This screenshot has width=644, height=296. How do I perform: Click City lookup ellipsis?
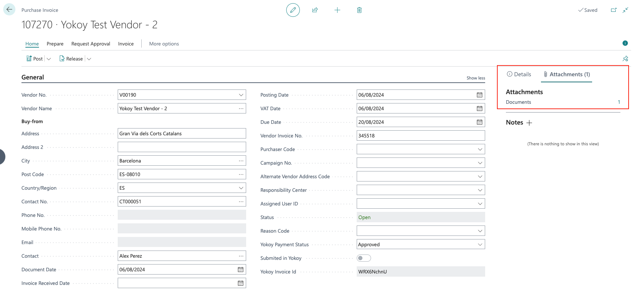[241, 161]
